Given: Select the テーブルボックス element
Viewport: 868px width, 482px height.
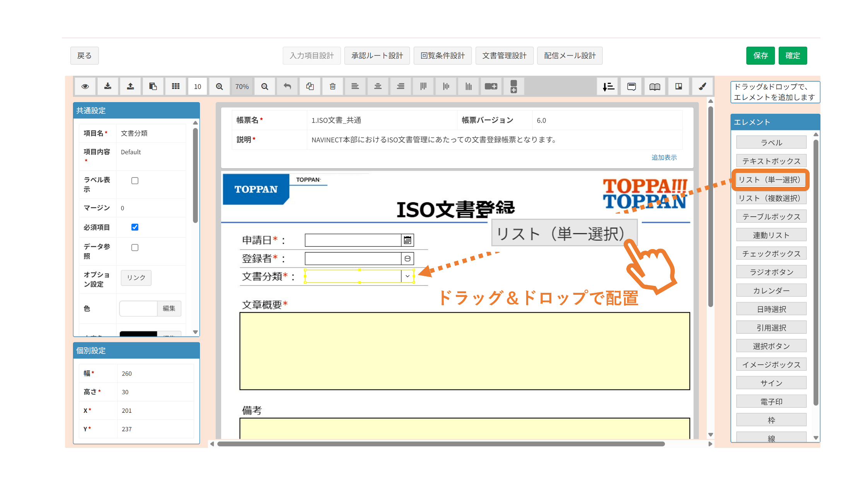Looking at the screenshot, I should (771, 217).
